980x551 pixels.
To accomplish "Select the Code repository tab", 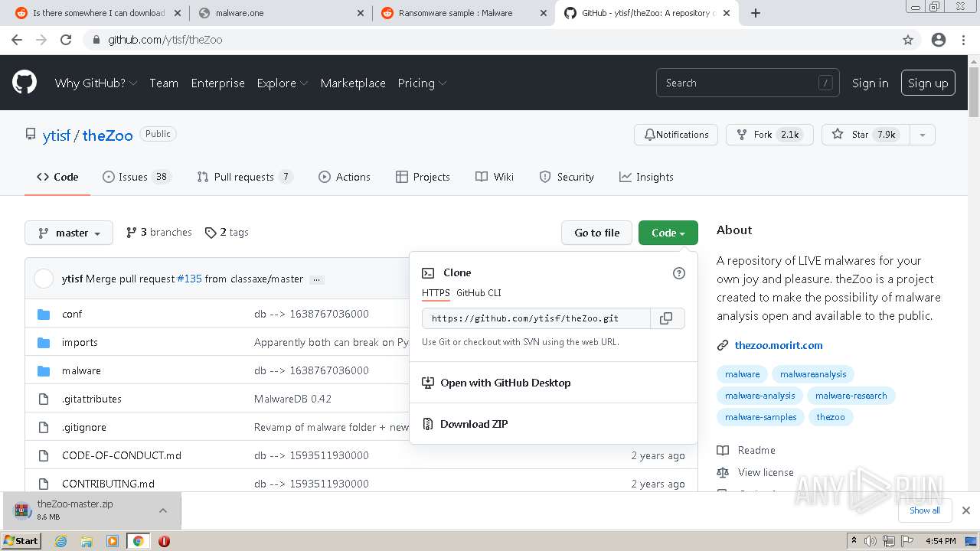I will [57, 177].
